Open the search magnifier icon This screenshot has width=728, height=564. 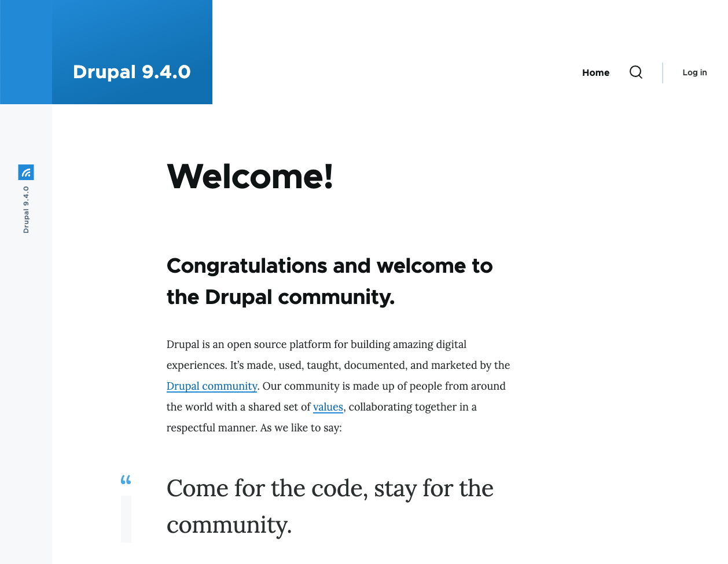635,72
